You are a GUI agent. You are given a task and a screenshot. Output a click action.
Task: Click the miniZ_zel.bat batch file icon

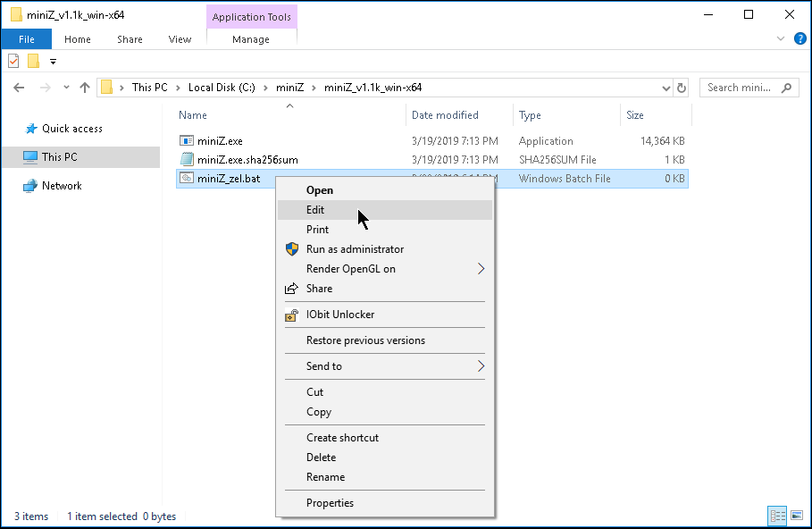[187, 178]
